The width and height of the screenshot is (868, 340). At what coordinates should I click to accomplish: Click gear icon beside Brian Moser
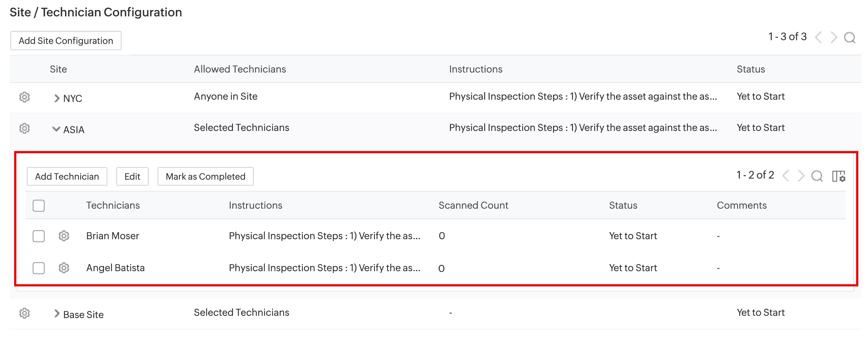click(64, 236)
